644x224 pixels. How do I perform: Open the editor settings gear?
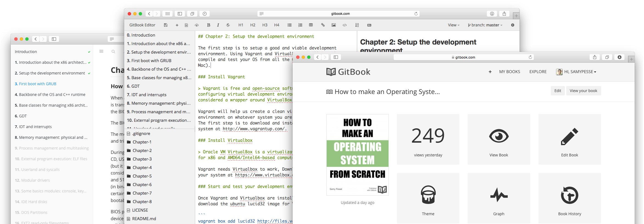pos(513,25)
